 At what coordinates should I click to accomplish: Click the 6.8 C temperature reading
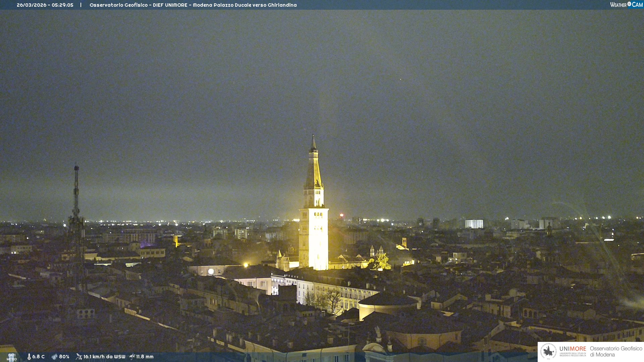[39, 357]
